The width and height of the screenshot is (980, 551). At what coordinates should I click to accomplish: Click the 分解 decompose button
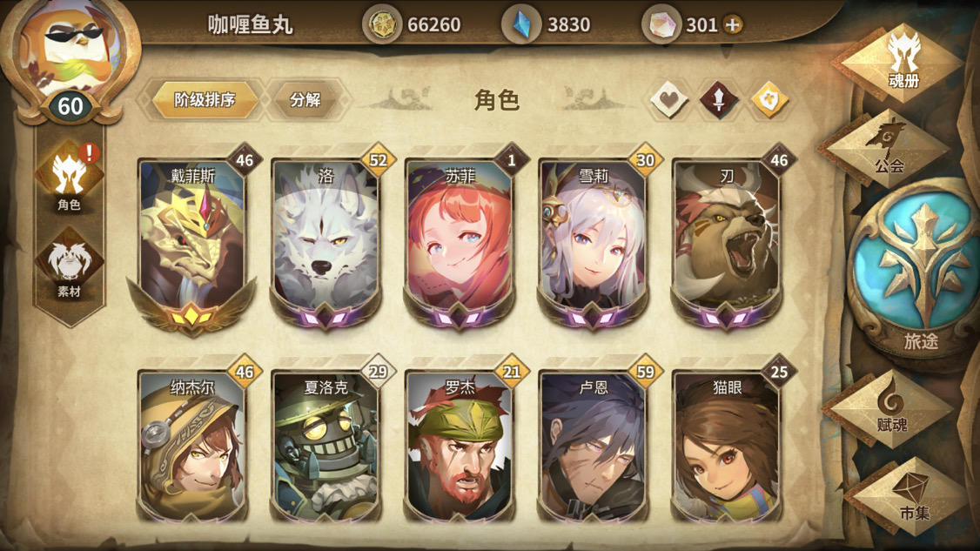(305, 99)
